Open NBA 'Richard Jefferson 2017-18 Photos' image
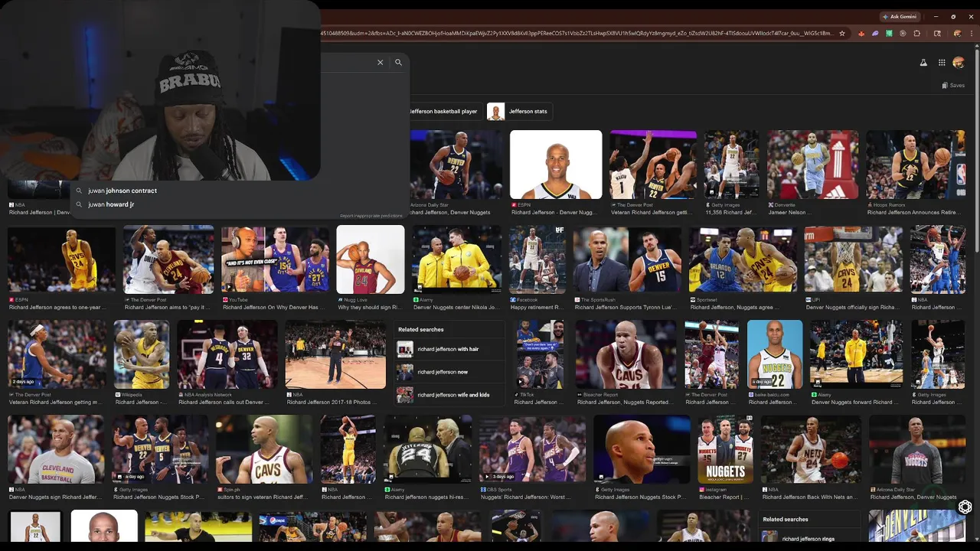Viewport: 980px width, 551px height. coord(335,354)
